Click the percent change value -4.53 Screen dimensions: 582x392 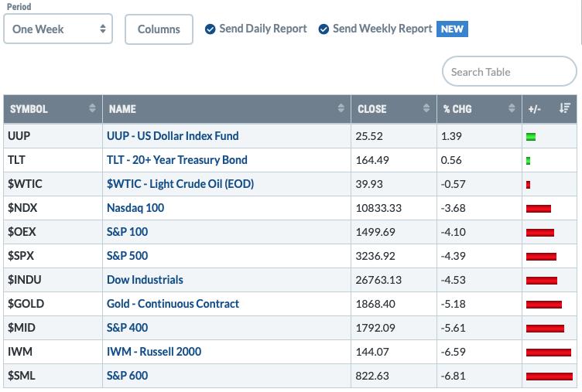(x=454, y=280)
